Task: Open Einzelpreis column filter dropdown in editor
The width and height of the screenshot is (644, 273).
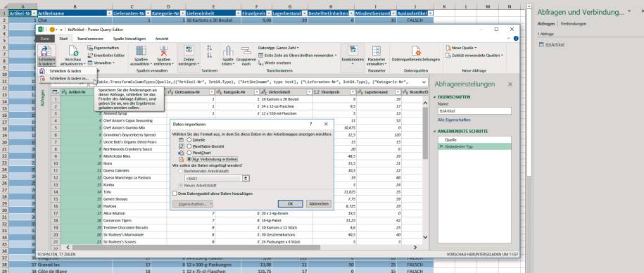Action: [x=353, y=92]
